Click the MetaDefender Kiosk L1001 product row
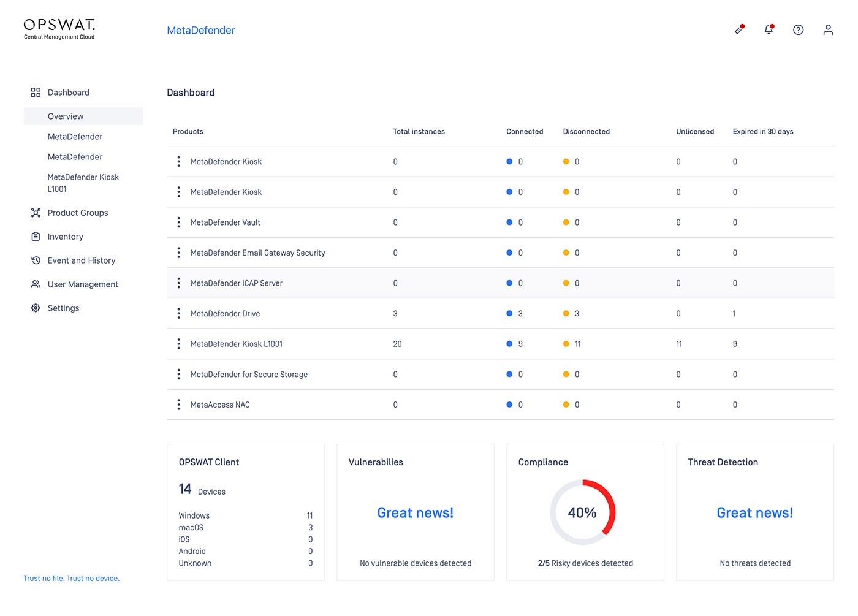Viewport: 858px width, 616px height. 500,344
